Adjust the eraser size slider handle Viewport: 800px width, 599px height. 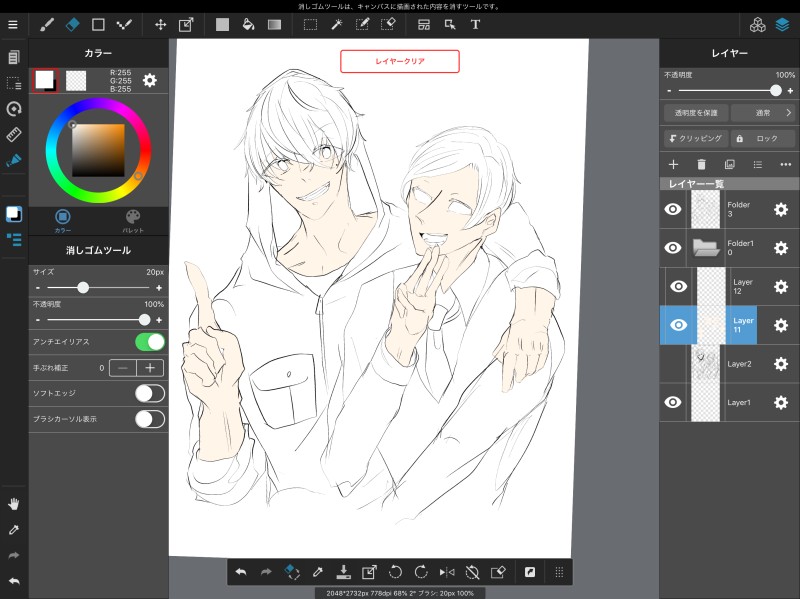pyautogui.click(x=83, y=288)
